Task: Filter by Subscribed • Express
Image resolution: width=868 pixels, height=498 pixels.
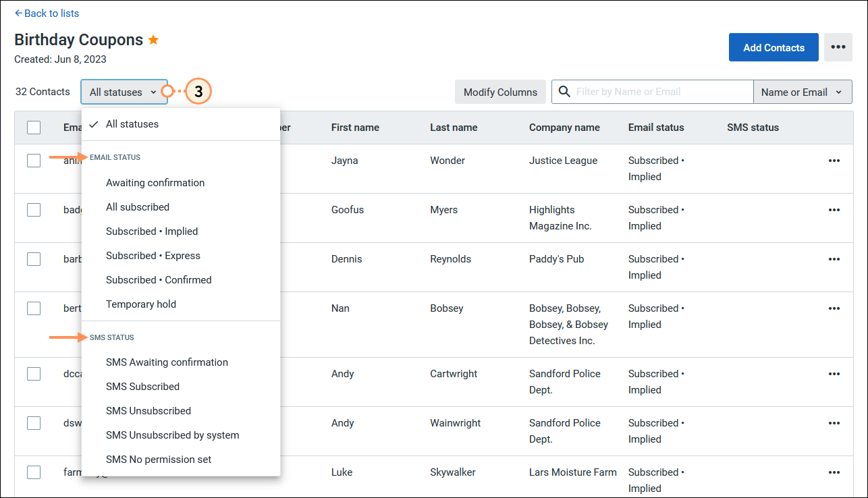Action: click(181, 256)
